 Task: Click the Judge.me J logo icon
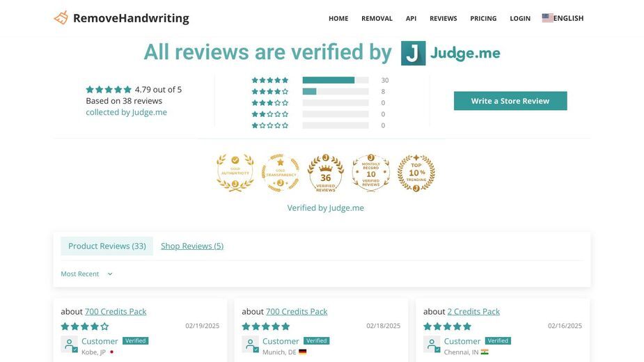click(413, 53)
